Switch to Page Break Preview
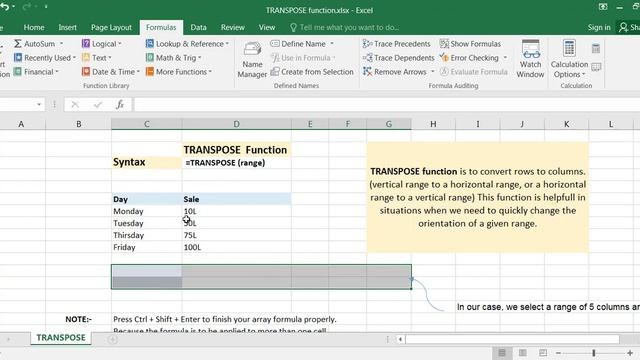The image size is (640, 360). [543, 353]
